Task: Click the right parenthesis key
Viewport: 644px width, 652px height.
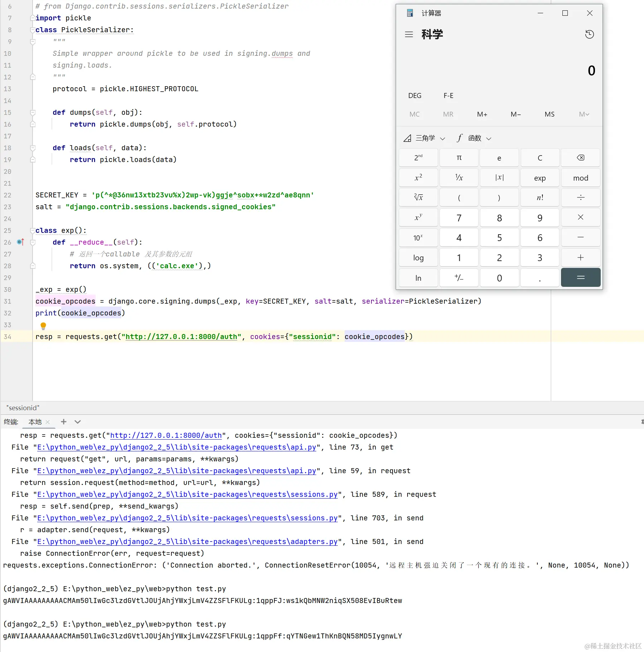Action: click(x=499, y=197)
